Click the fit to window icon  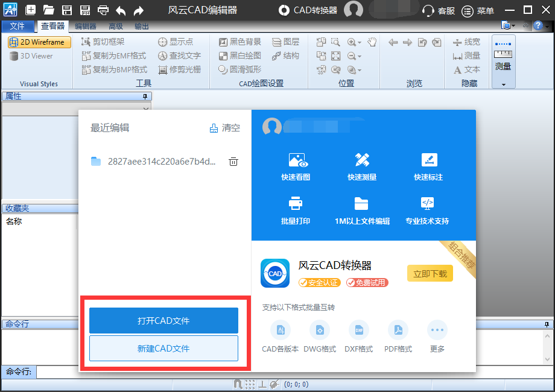335,56
